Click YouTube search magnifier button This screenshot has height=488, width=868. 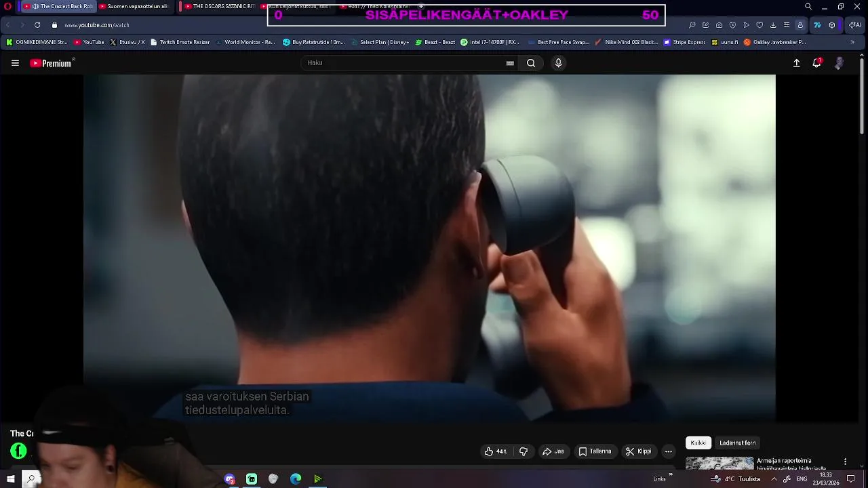point(531,63)
